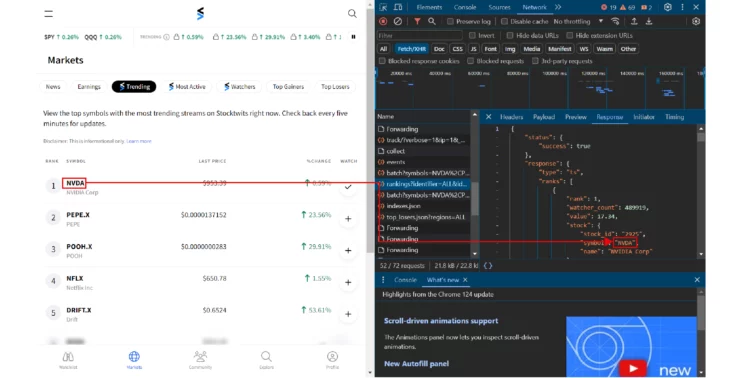Open the network search magnifier icon
This screenshot has width=744, height=378.
[432, 21]
